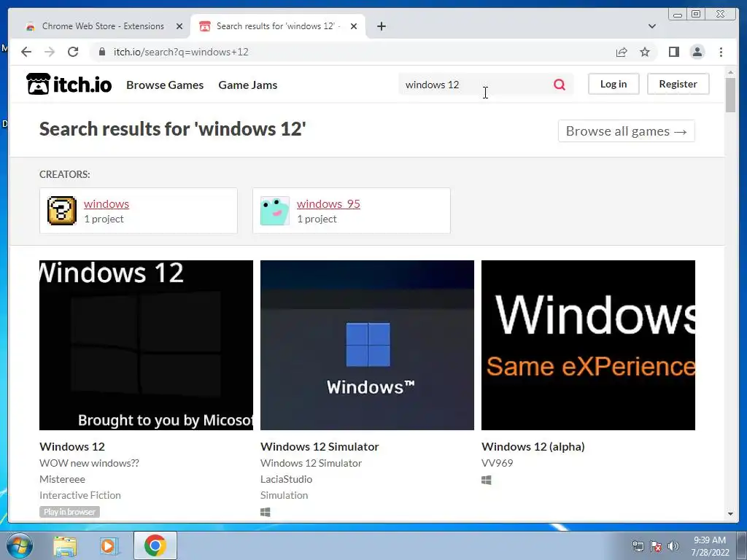This screenshot has height=560, width=747.
Task: Close the Chrome Web Store tab
Action: coord(179,26)
